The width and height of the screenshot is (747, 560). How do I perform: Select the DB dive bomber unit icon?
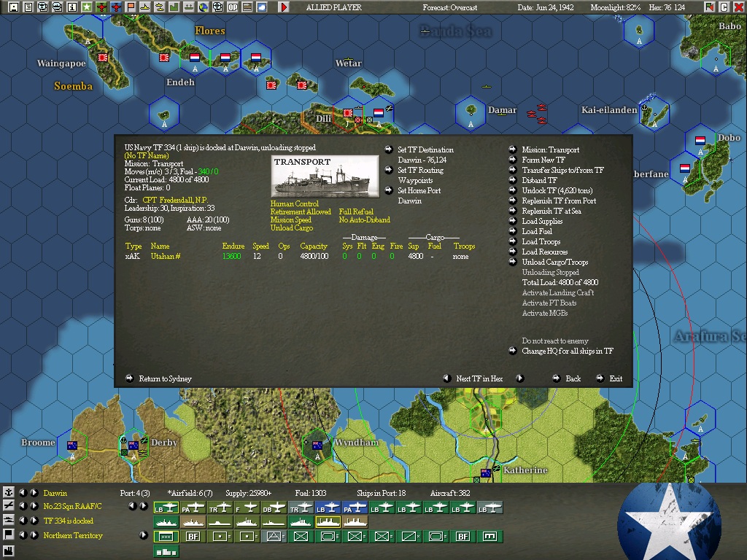pyautogui.click(x=274, y=508)
